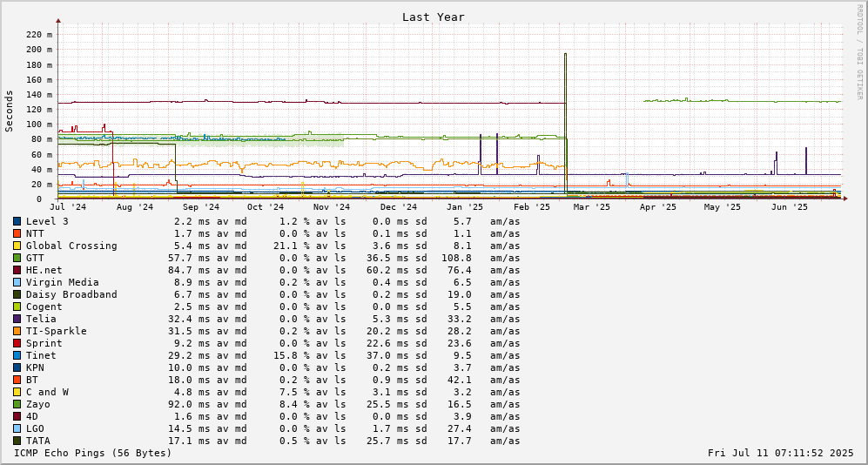Click the Daisy Broadband legend color swatch

coord(17,294)
